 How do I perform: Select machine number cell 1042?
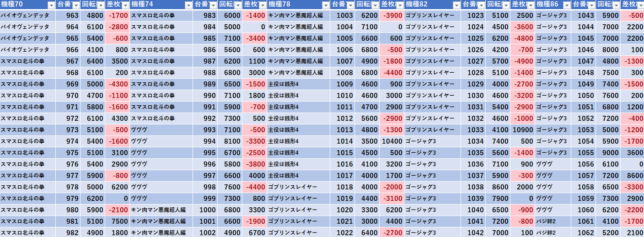[x=473, y=232]
